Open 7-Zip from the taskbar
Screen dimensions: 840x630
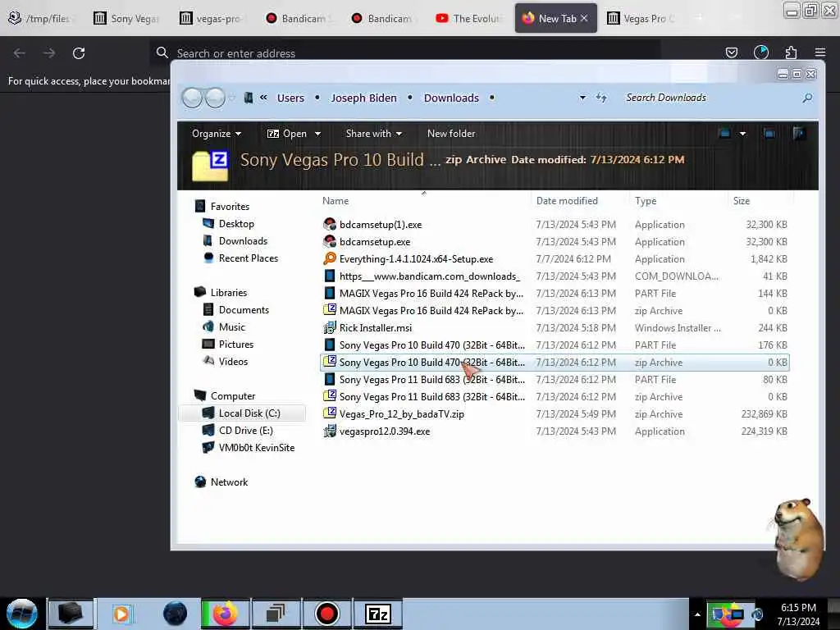point(377,614)
